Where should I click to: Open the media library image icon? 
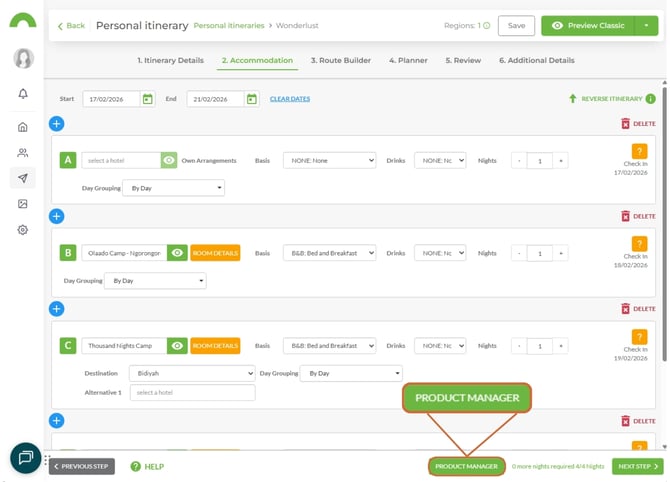[x=23, y=204]
